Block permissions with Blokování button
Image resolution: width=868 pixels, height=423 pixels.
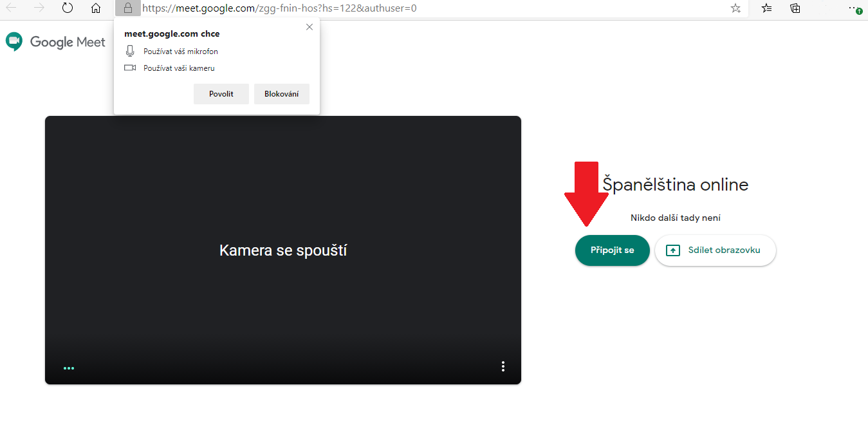click(281, 94)
